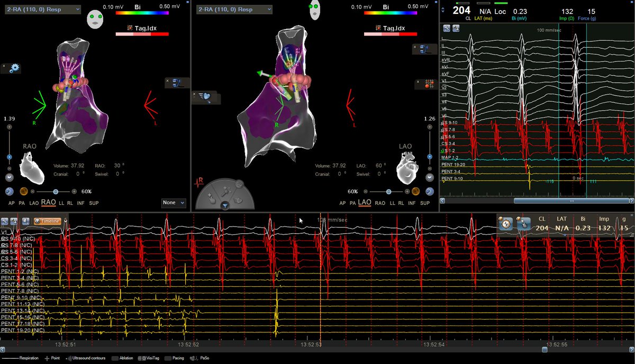Switch right view to LL projection
The image size is (635, 364).
point(392,203)
